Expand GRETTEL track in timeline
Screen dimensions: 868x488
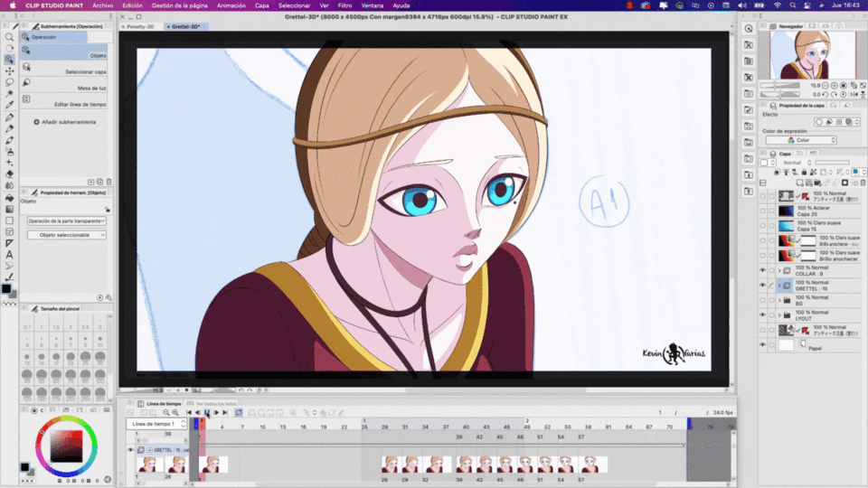(149, 450)
